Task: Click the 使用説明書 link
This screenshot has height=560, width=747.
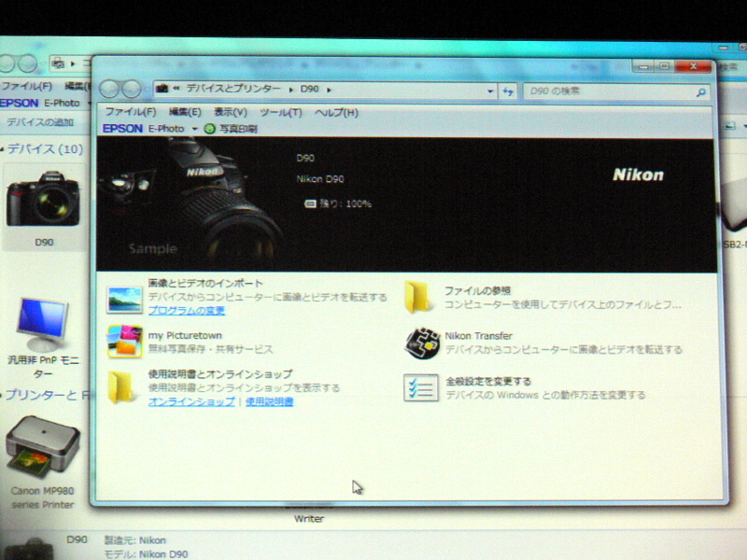Action: point(270,401)
